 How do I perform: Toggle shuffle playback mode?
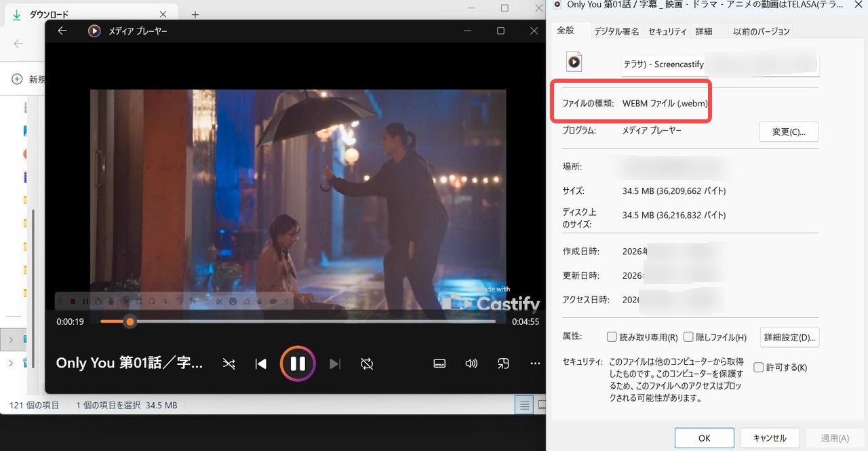[229, 364]
